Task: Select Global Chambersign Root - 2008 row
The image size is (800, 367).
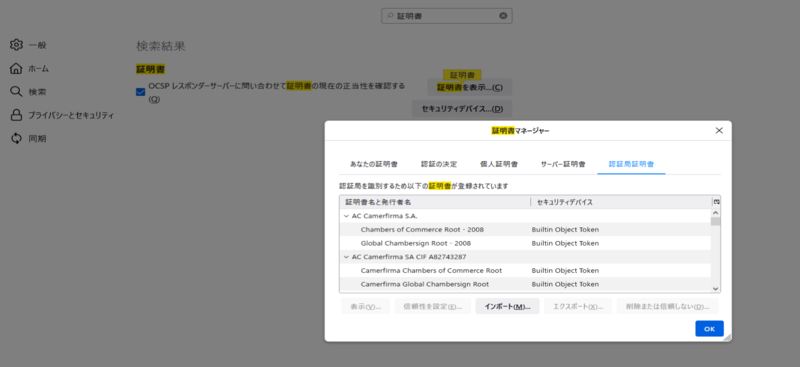Action: click(x=525, y=243)
